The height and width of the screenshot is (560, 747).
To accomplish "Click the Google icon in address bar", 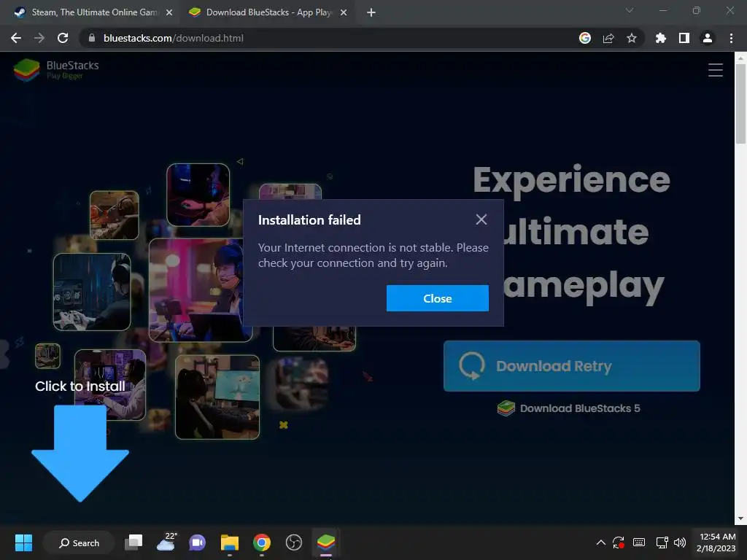I will (585, 38).
